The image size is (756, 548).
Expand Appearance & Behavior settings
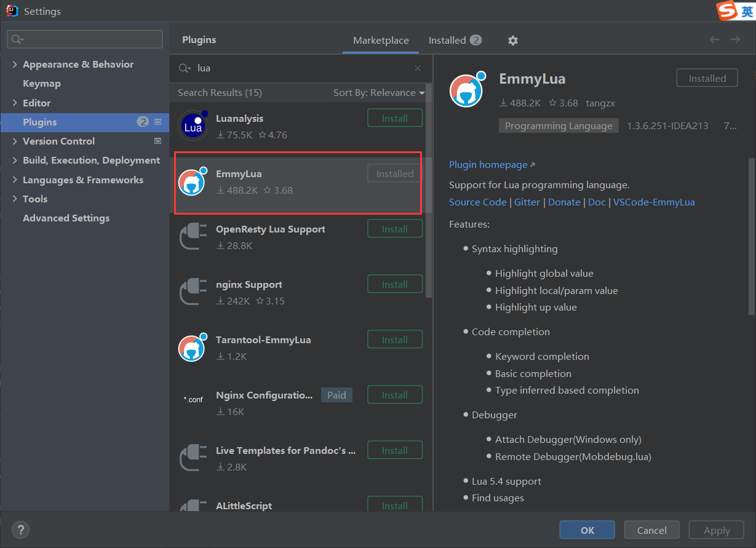click(x=15, y=64)
